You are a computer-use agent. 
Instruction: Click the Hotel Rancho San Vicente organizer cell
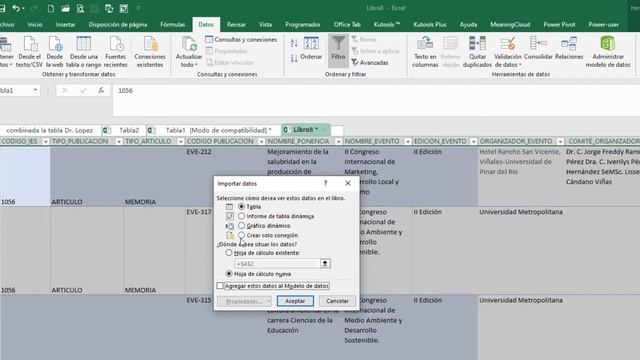click(x=521, y=177)
